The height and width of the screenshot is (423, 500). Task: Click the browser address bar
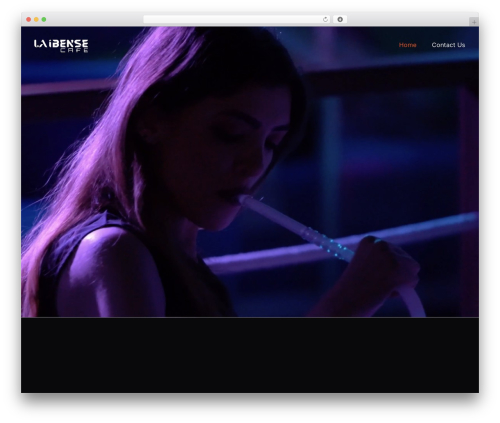pyautogui.click(x=237, y=20)
